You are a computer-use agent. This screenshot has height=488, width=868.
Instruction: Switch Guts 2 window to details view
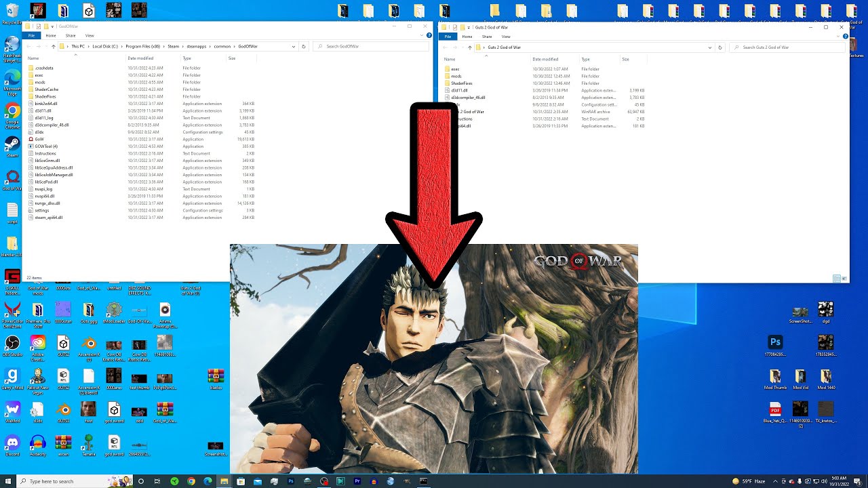[836, 279]
